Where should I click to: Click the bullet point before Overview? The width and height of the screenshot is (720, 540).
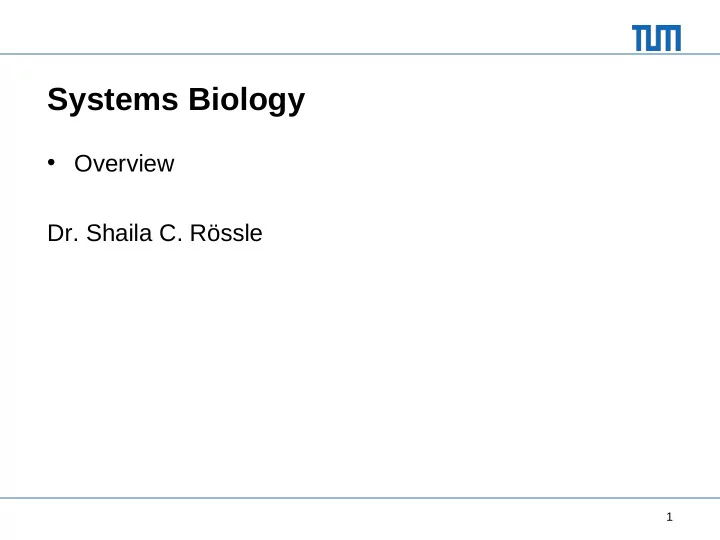51,163
